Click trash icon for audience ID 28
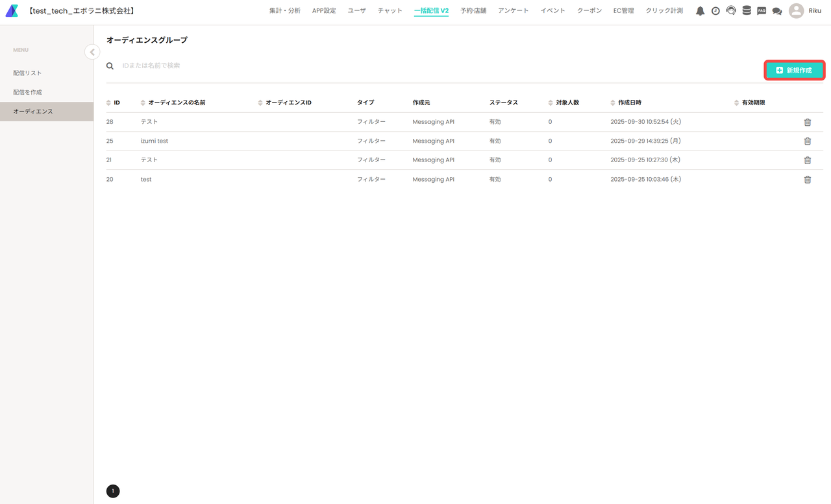Viewport: 831px width, 504px height. coord(808,122)
